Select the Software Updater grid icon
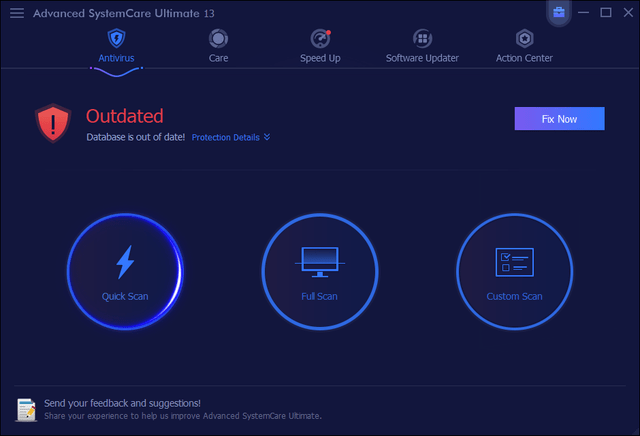The width and height of the screenshot is (640, 436). coord(422,39)
